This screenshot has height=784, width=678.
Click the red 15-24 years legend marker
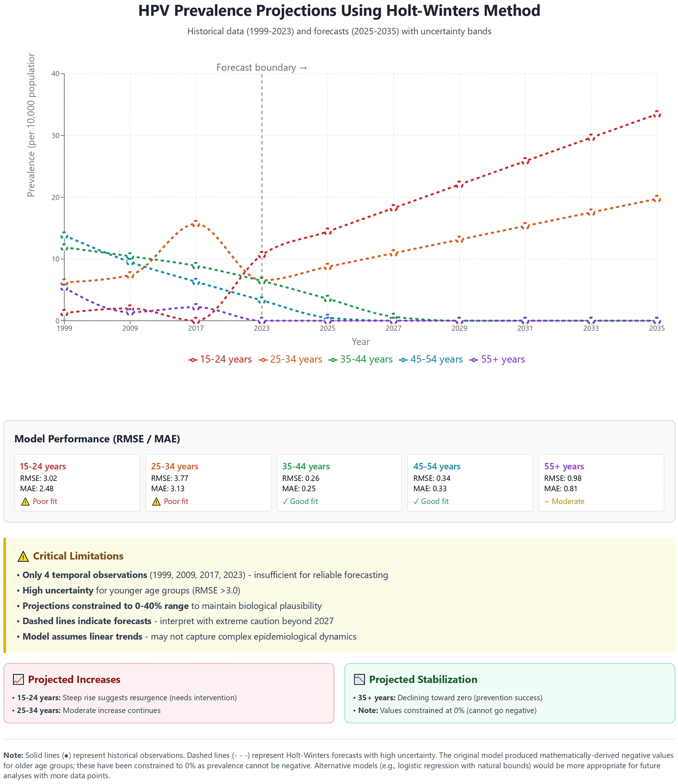(193, 360)
